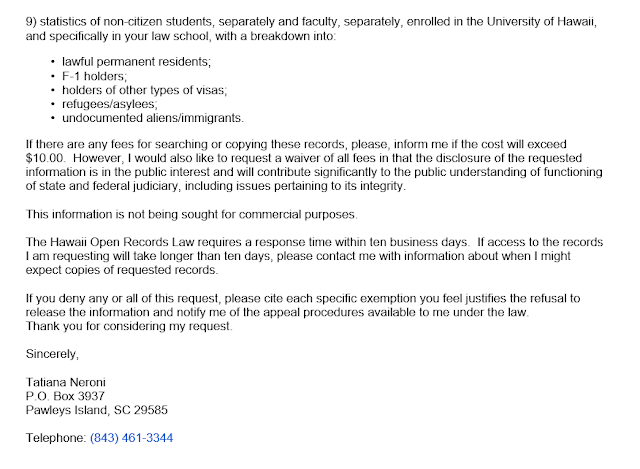640x469 pixels.
Task: Click Pawleys Island, SC 29585 text
Action: [97, 410]
